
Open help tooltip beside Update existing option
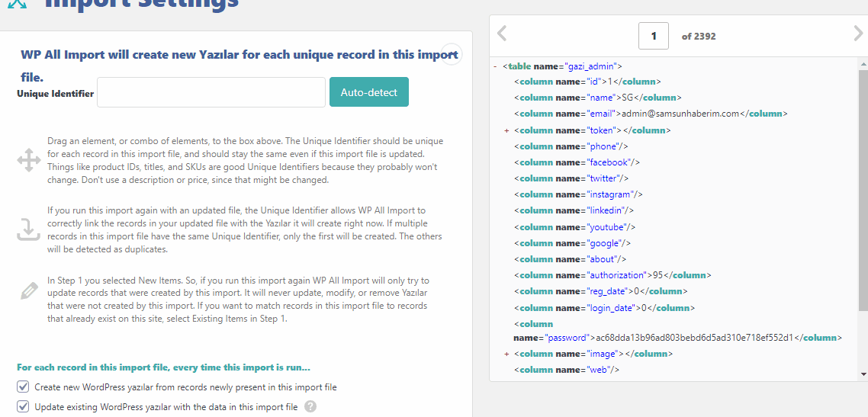[x=310, y=406]
